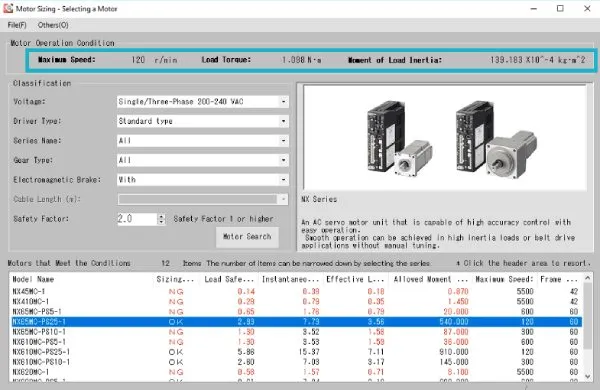Open the Others(O) menu
Image resolution: width=600 pixels, height=390 pixels.
[53, 25]
